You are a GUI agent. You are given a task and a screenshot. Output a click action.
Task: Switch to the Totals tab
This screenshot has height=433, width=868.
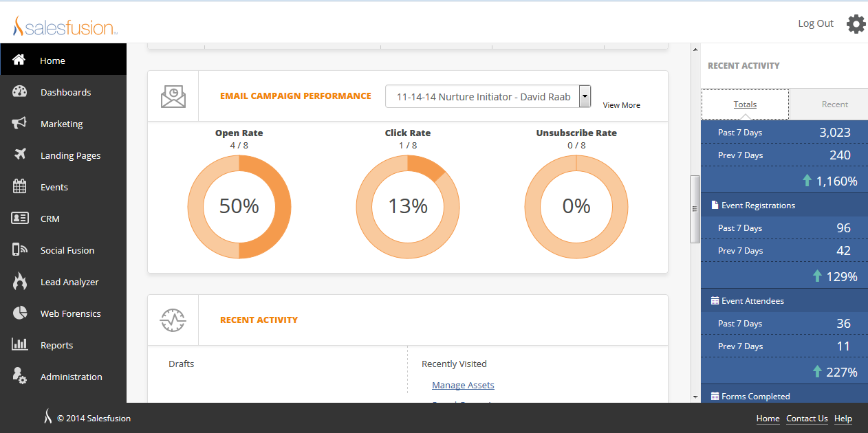tap(745, 104)
